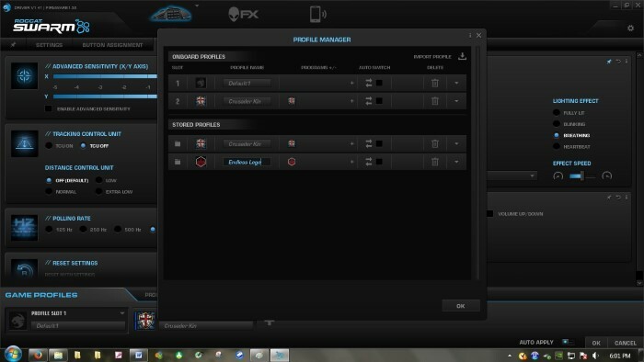The height and width of the screenshot is (362, 644).
Task: Click the Import Profile label
Action: point(432,57)
